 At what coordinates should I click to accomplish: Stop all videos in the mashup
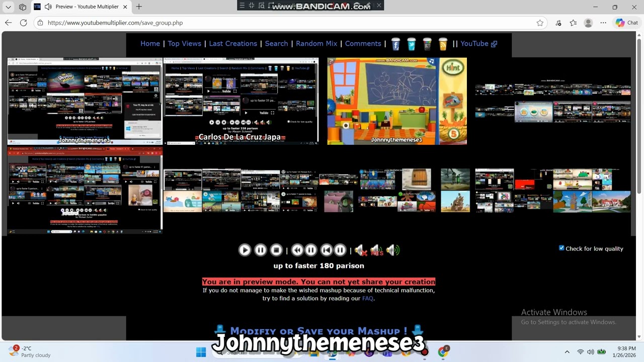[x=276, y=250]
